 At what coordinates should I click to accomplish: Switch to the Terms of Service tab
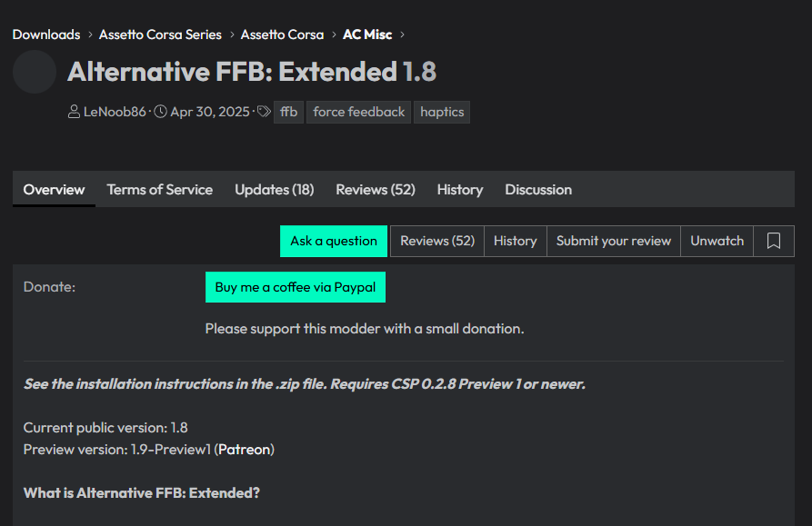tap(160, 190)
